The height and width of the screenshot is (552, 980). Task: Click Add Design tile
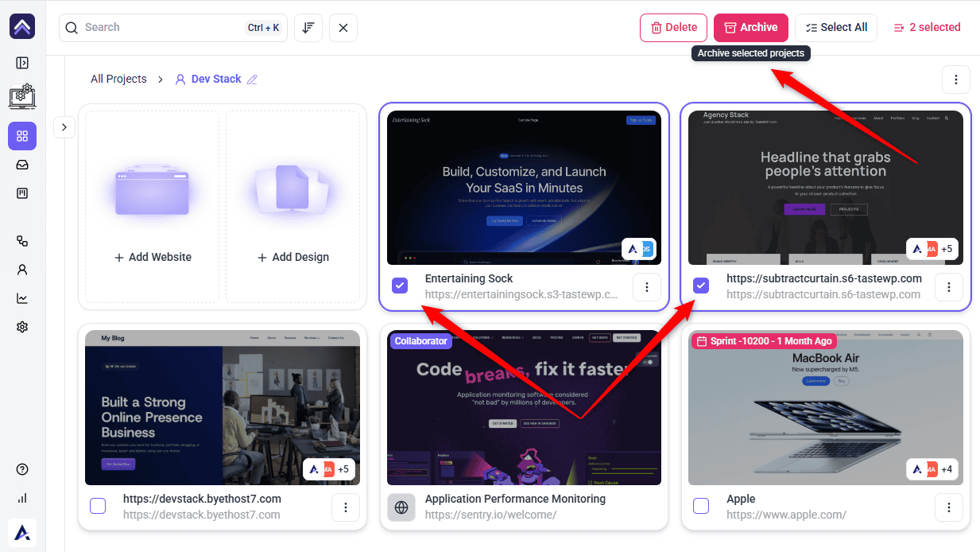tap(292, 207)
